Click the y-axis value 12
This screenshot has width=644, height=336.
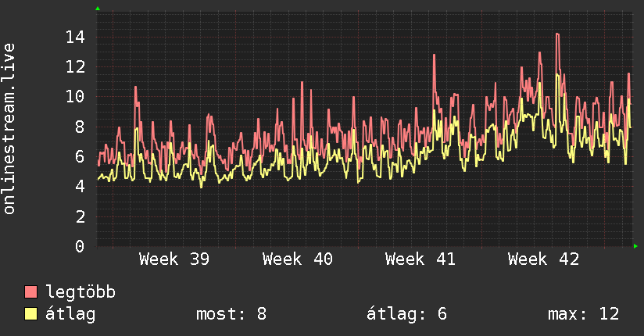pos(75,67)
